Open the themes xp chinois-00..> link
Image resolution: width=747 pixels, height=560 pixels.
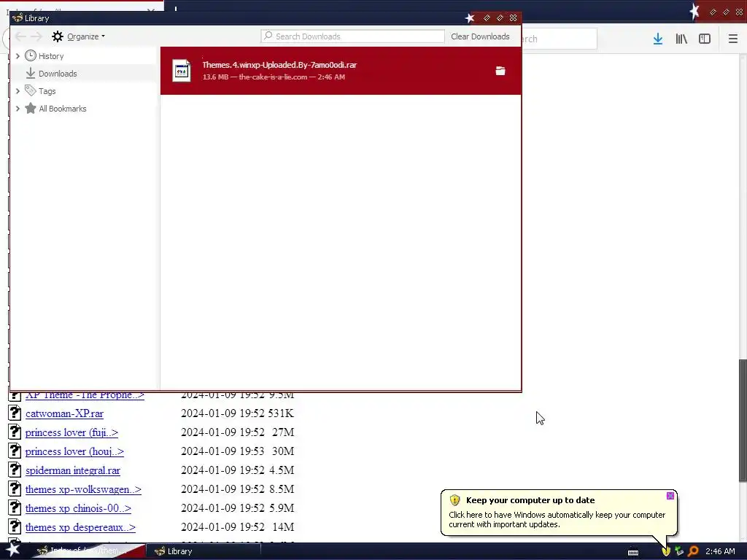pyautogui.click(x=78, y=508)
